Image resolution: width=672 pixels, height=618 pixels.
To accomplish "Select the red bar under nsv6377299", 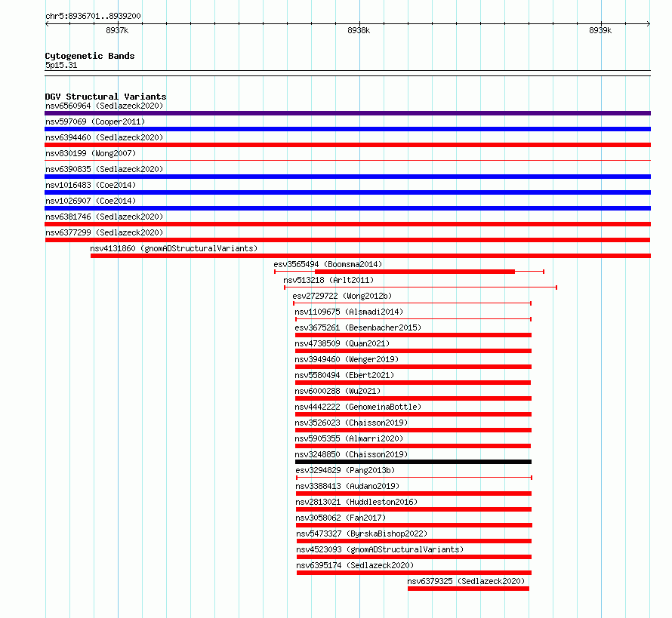I will 347,240.
